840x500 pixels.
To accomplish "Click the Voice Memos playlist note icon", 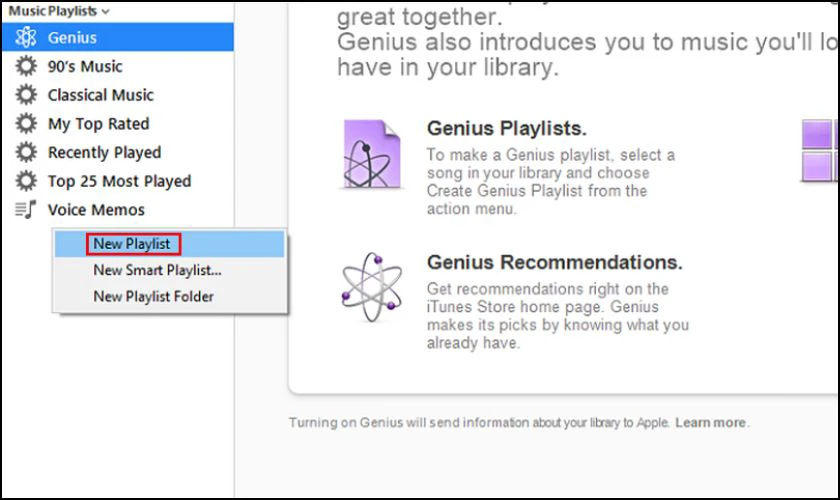I will [27, 210].
